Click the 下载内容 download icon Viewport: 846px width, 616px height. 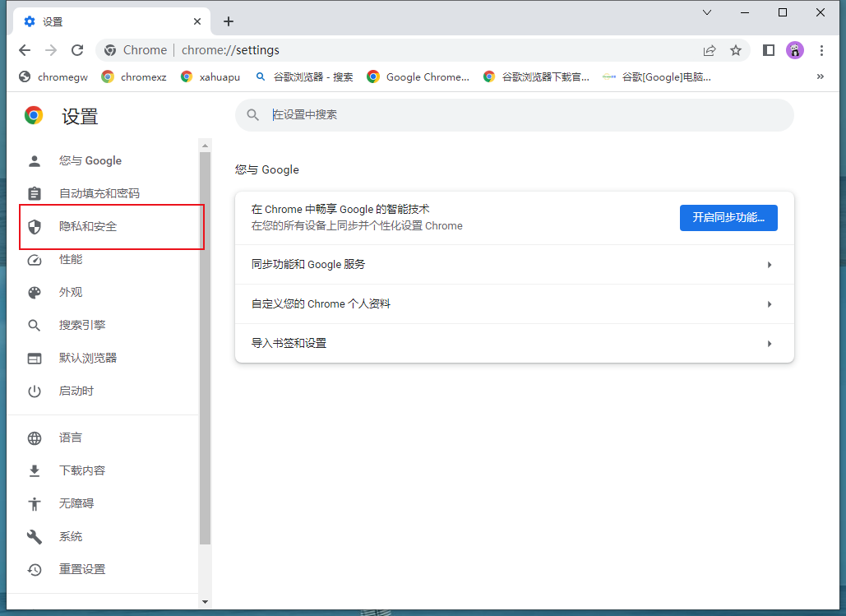35,470
